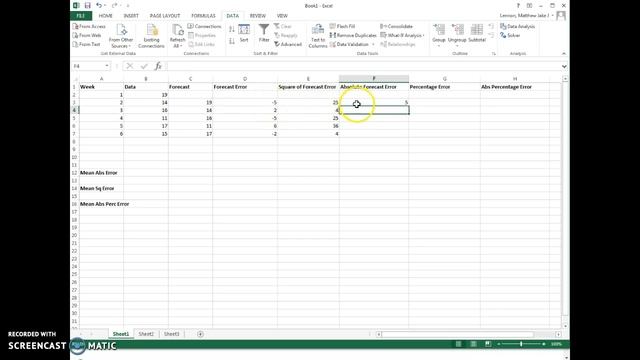Select the Mean Abs Error cell
Screen dimensions: 640x360
pyautogui.click(x=101, y=173)
